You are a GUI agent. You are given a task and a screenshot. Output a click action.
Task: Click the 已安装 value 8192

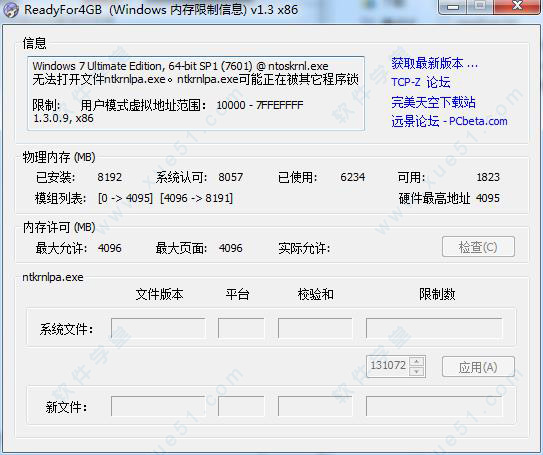[x=109, y=177]
